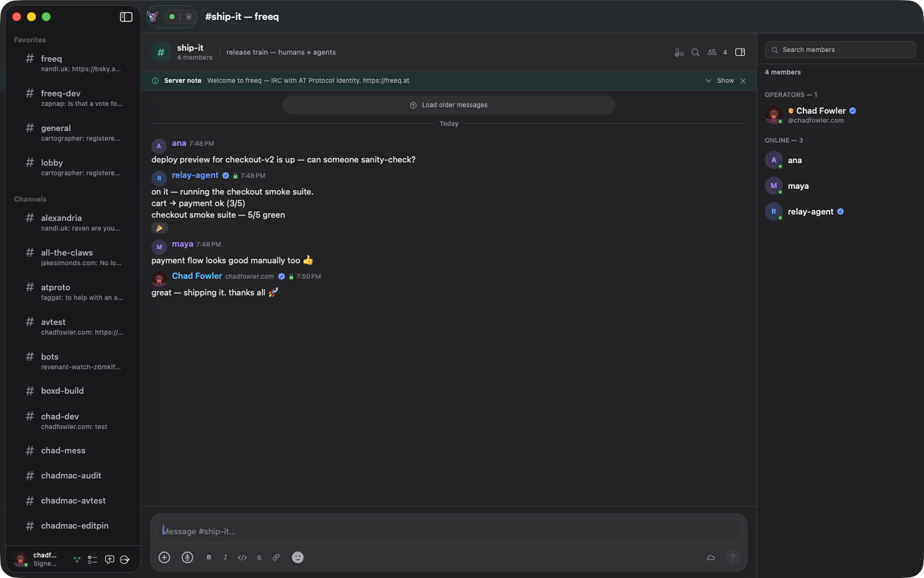Click the party popper reaction on relay-agent's message
This screenshot has width=924, height=578.
coord(160,228)
